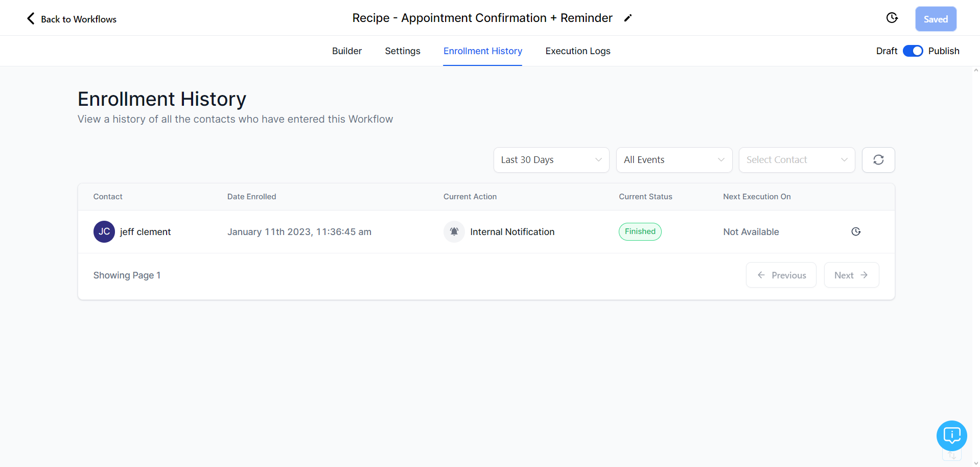Image resolution: width=980 pixels, height=467 pixels.
Task: View jeff clement's execution history icon
Action: [856, 231]
